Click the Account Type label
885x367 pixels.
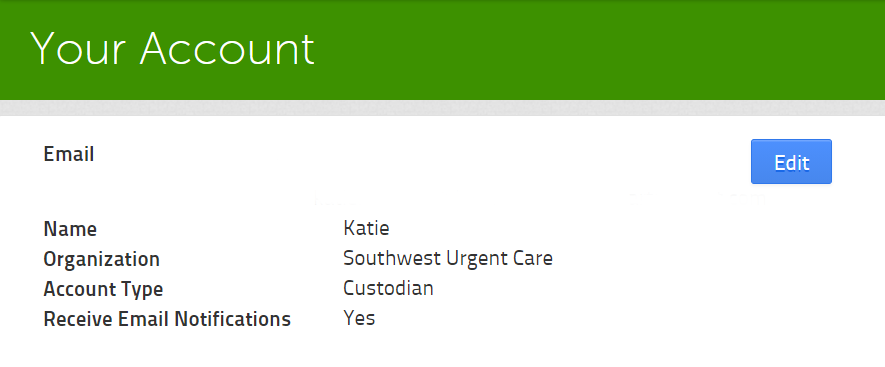(x=103, y=290)
